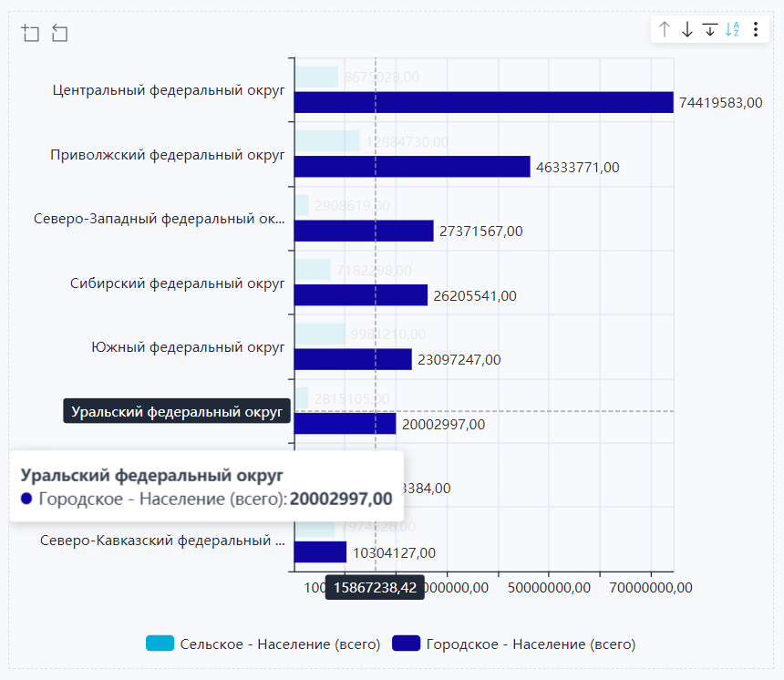Toggle the A-Z sort icon
The width and height of the screenshot is (784, 680).
(732, 30)
